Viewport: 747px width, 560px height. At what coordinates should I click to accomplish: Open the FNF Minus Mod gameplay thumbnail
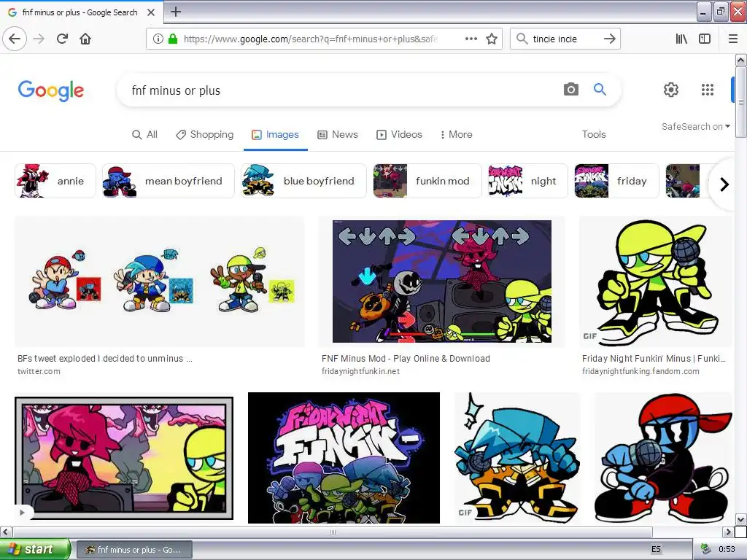441,281
